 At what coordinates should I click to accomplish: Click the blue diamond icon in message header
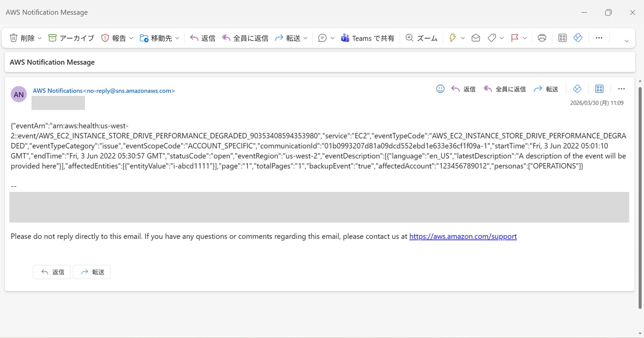pos(577,89)
